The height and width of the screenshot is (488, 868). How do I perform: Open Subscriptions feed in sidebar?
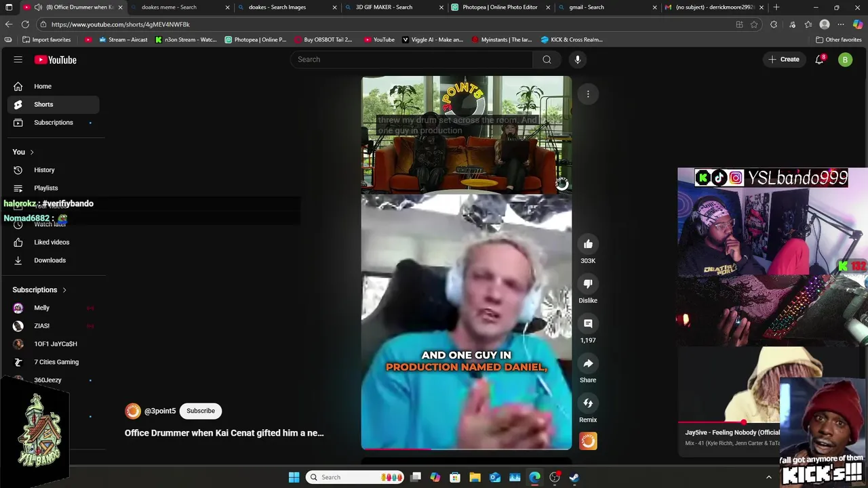pos(53,123)
